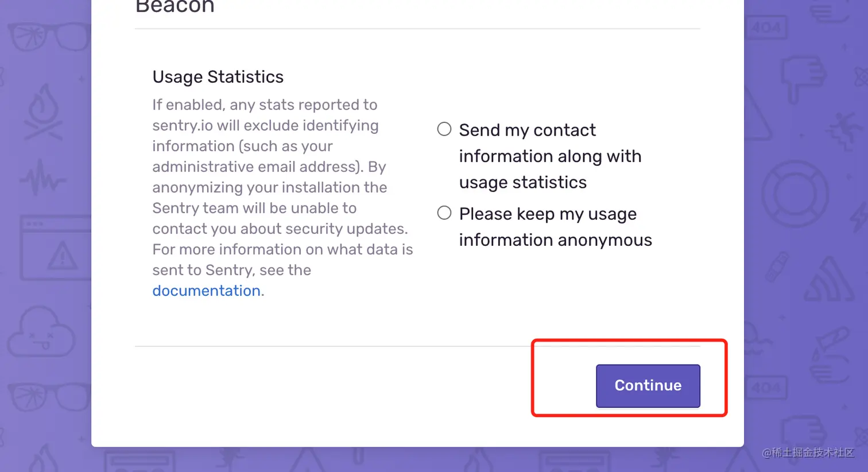Viewport: 868px width, 472px height.
Task: Click the Beacon section title
Action: coord(175,7)
